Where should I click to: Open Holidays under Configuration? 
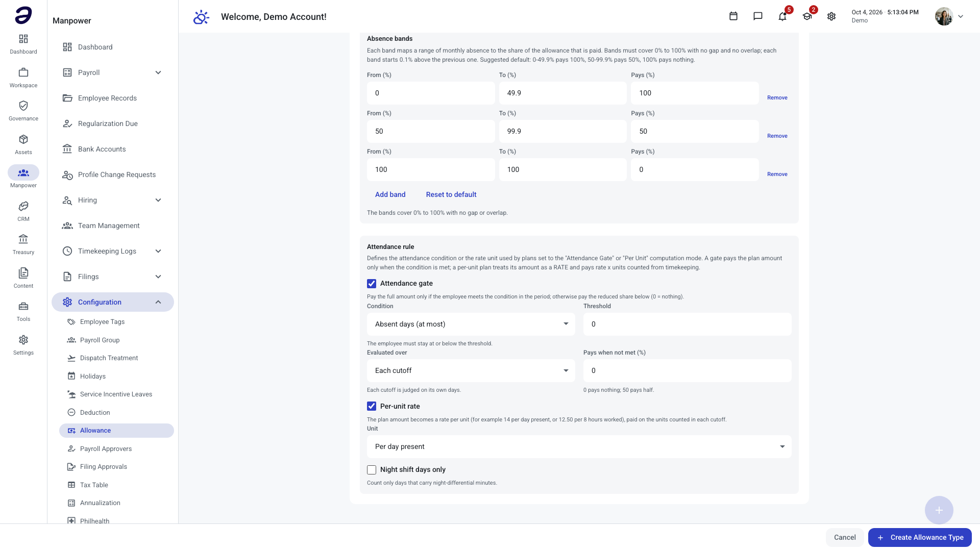pyautogui.click(x=116, y=376)
